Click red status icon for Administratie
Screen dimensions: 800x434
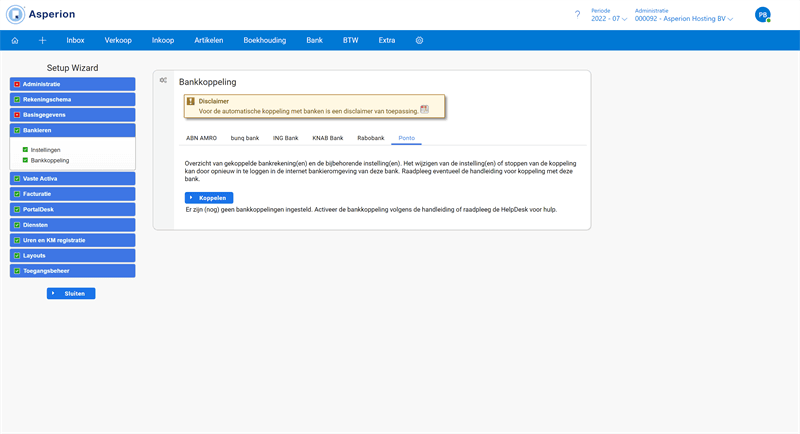[17, 84]
